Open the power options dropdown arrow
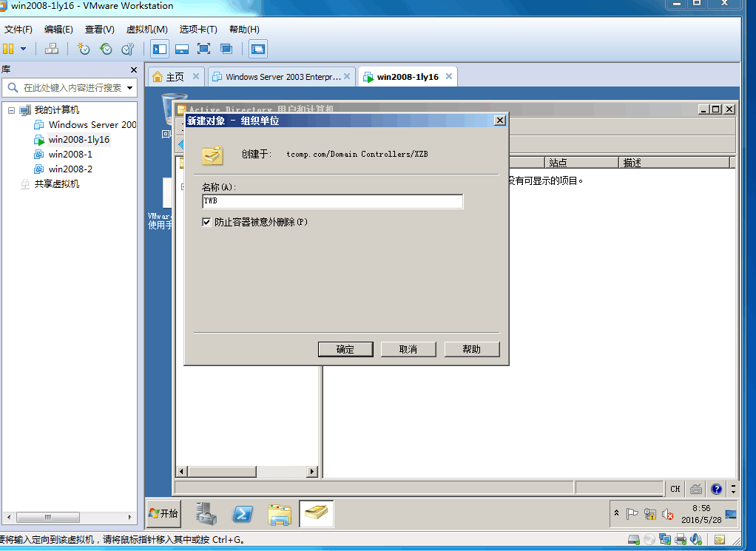Screen dimensions: 756x551 [23, 49]
